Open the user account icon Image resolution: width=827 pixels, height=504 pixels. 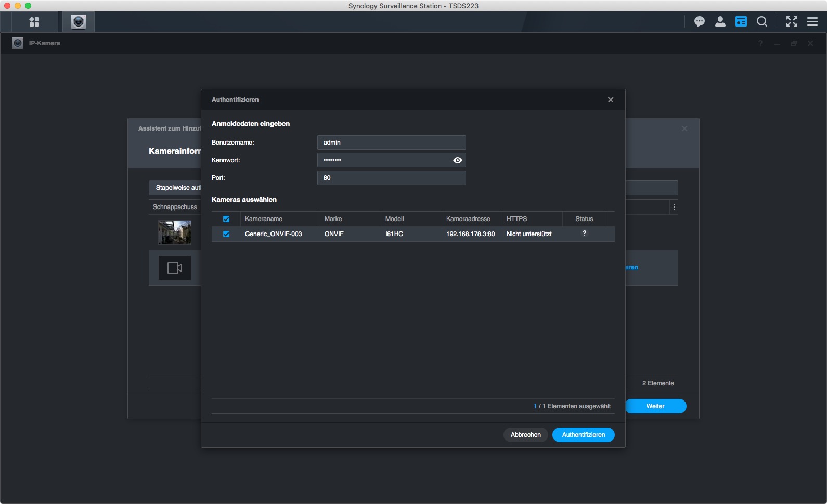[720, 21]
